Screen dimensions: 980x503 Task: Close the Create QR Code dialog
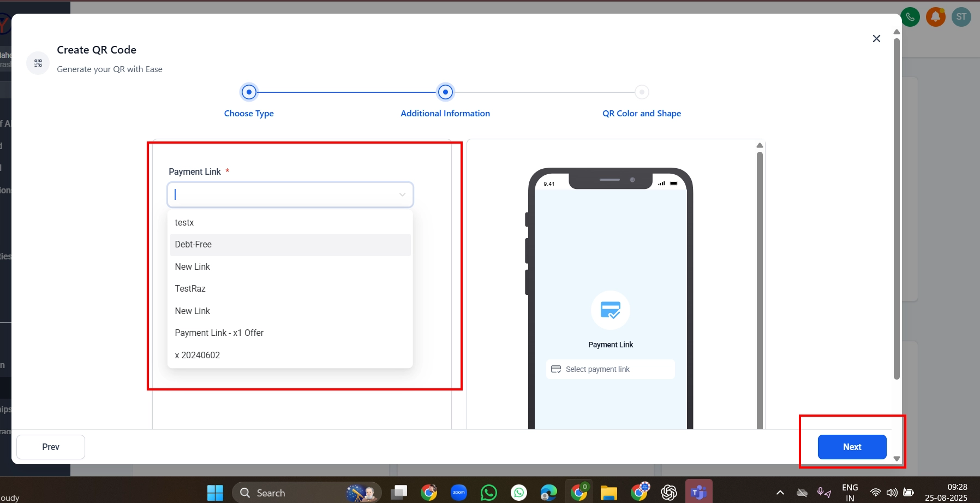[876, 39]
